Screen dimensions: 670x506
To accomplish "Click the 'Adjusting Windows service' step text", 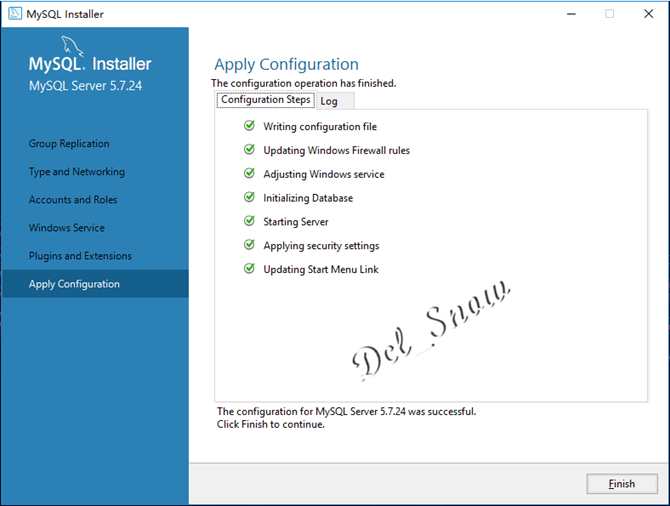I will click(x=323, y=174).
